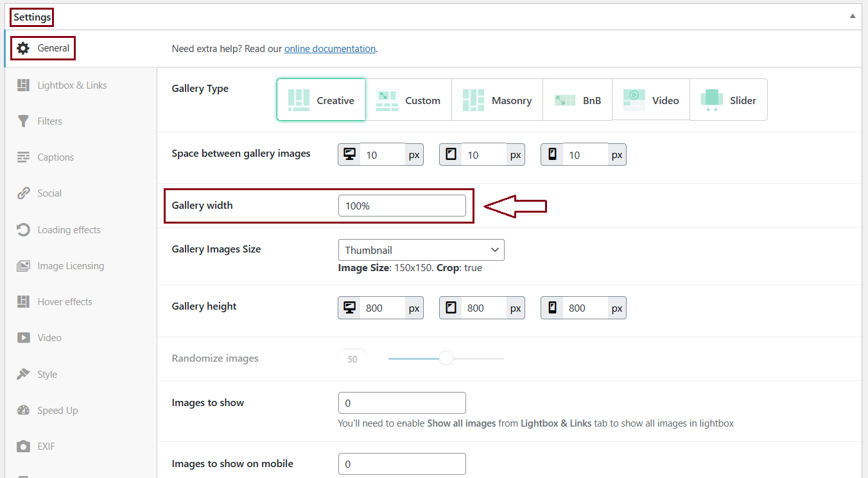Click the Filters funnel icon
The height and width of the screenshot is (478, 868).
(24, 121)
